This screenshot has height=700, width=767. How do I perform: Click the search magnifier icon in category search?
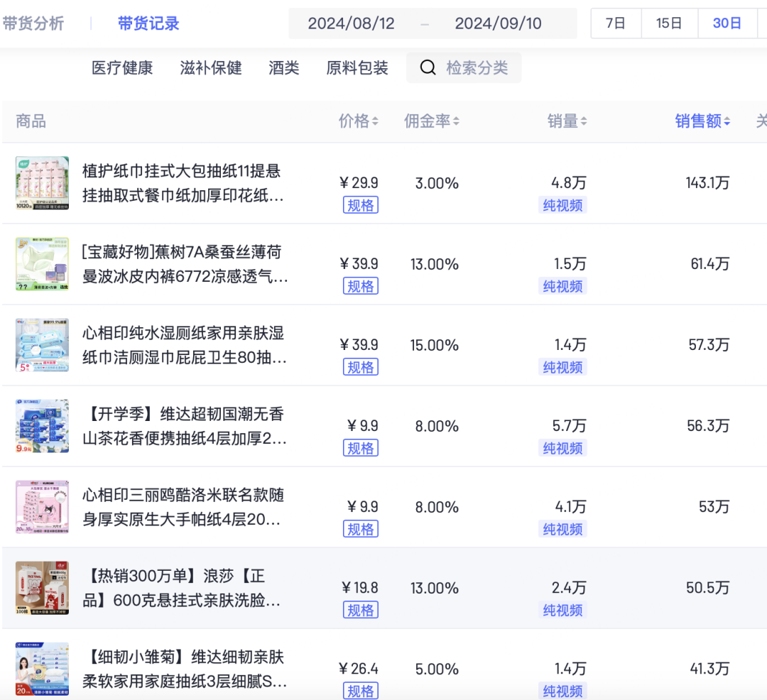coord(428,67)
